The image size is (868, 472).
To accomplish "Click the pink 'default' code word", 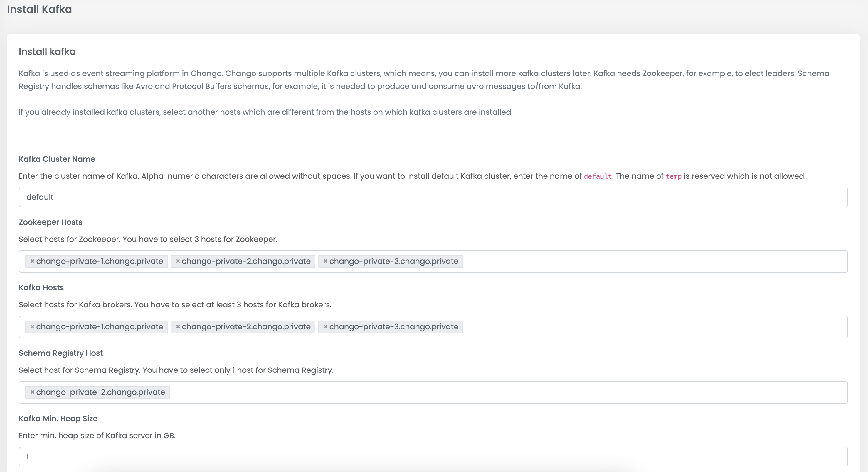I will point(598,176).
